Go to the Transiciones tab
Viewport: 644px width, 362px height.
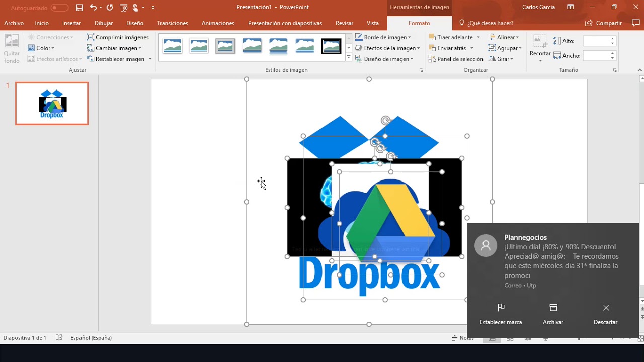coord(173,23)
